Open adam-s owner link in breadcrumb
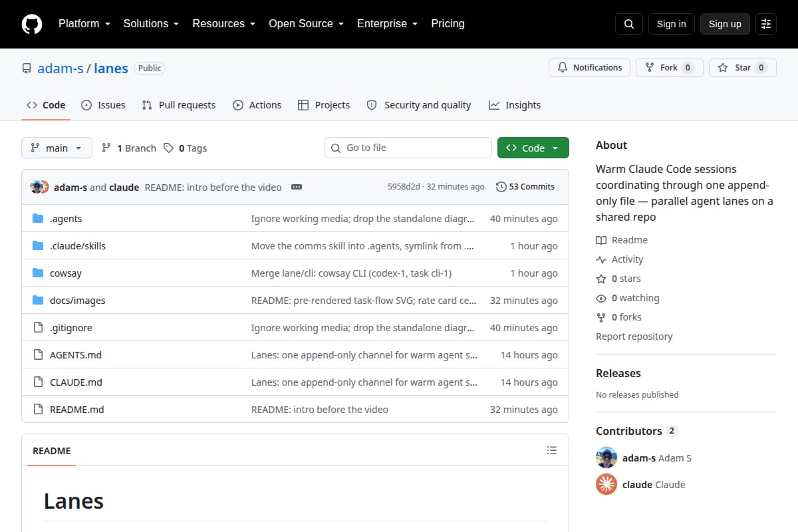The image size is (798, 532). pos(61,68)
